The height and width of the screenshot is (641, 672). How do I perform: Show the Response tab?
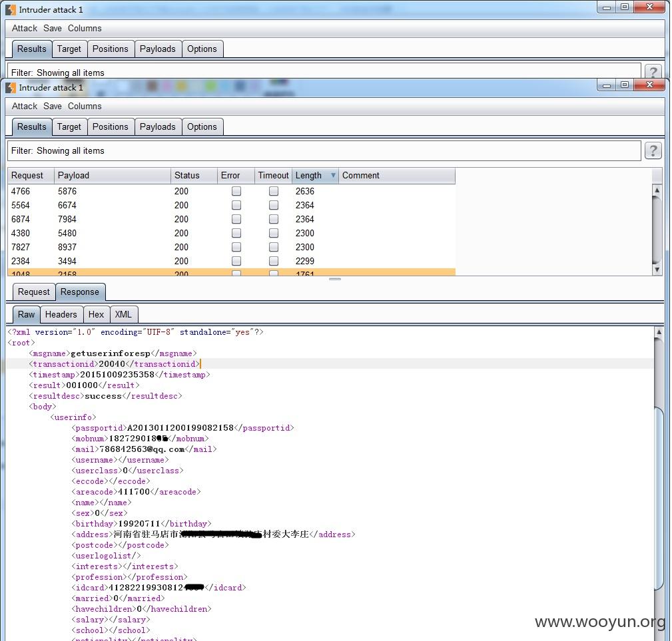pos(80,292)
